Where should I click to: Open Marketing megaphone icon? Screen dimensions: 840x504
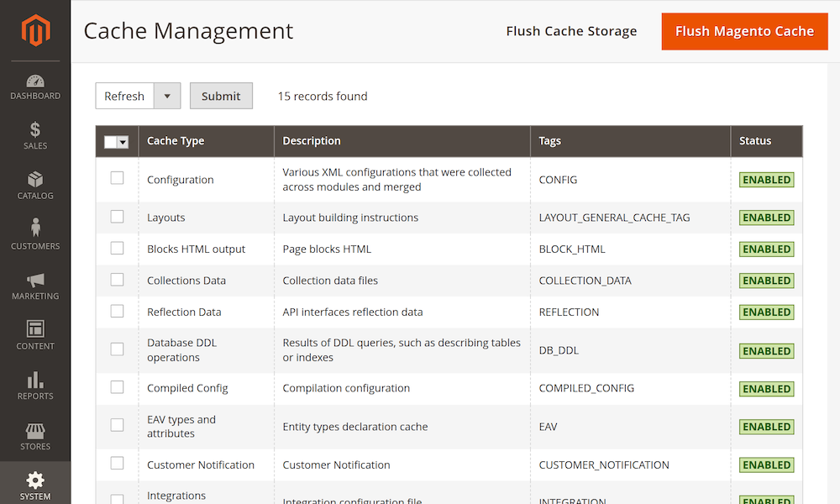35,280
